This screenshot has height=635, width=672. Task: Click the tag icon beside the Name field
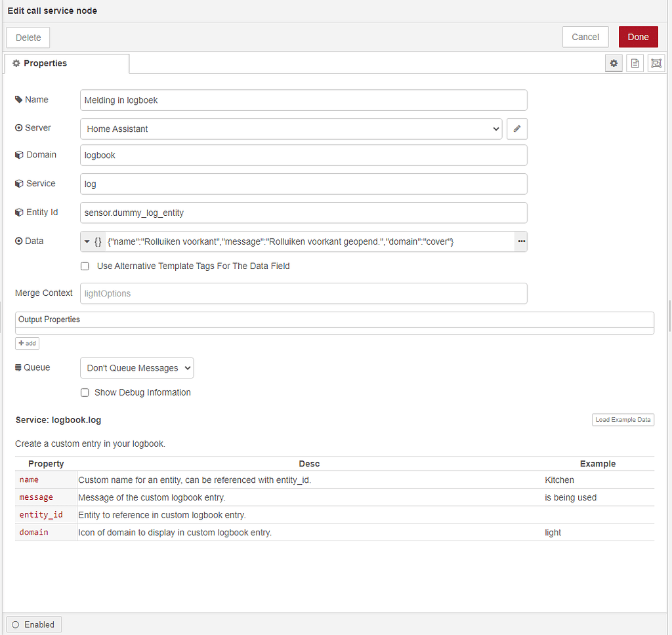point(19,98)
